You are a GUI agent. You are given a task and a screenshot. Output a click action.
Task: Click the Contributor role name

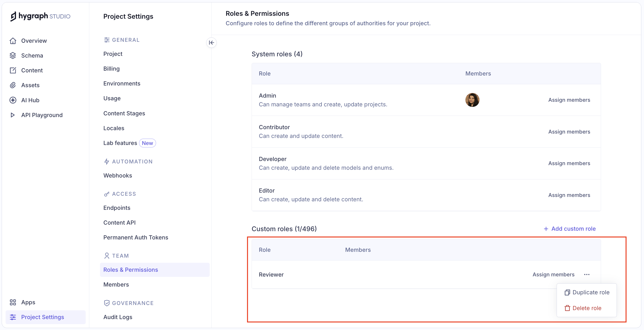(274, 127)
